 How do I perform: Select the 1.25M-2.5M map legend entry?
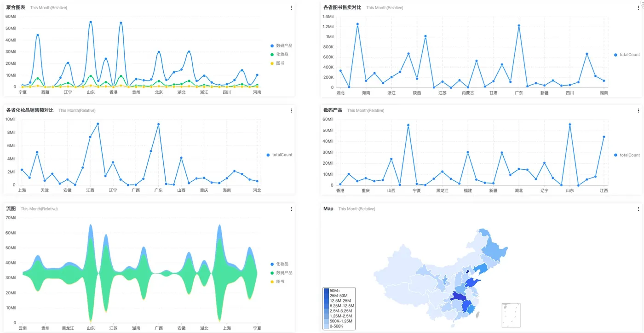pos(338,316)
